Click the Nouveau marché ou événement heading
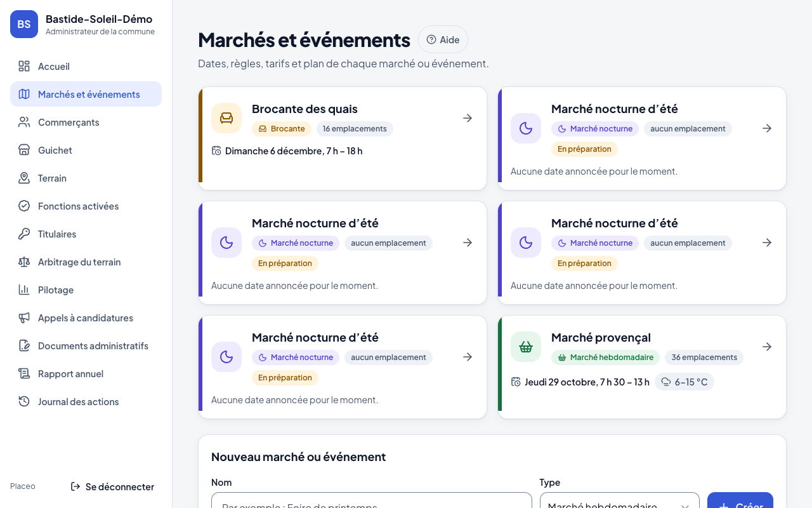Viewport: 812px width, 508px height. click(298, 457)
